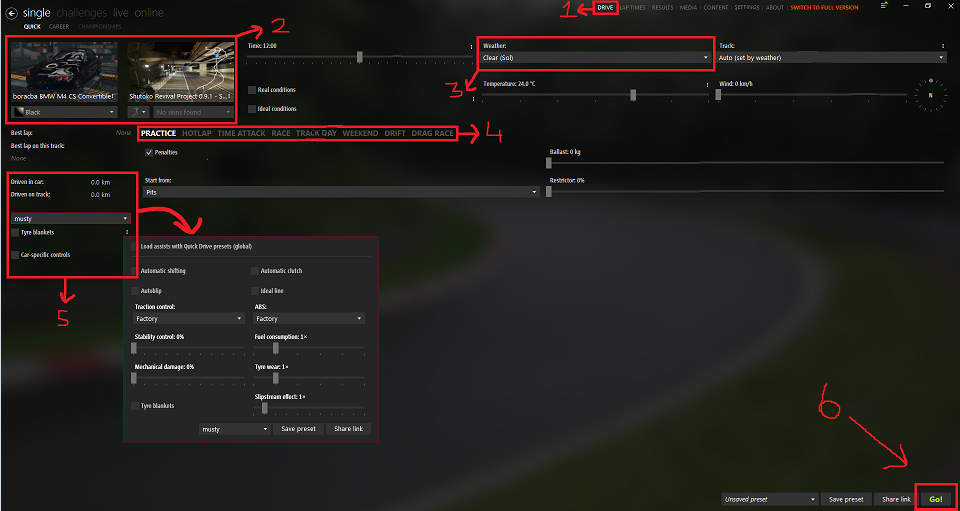Click the Time slider handle
The height and width of the screenshot is (511, 960).
pyautogui.click(x=360, y=58)
